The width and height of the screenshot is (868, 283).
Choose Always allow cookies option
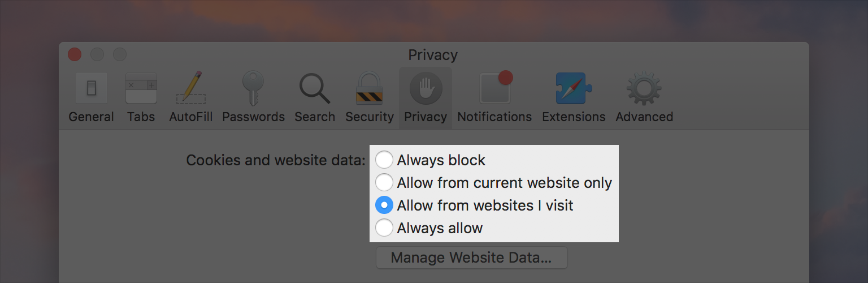[x=429, y=228]
